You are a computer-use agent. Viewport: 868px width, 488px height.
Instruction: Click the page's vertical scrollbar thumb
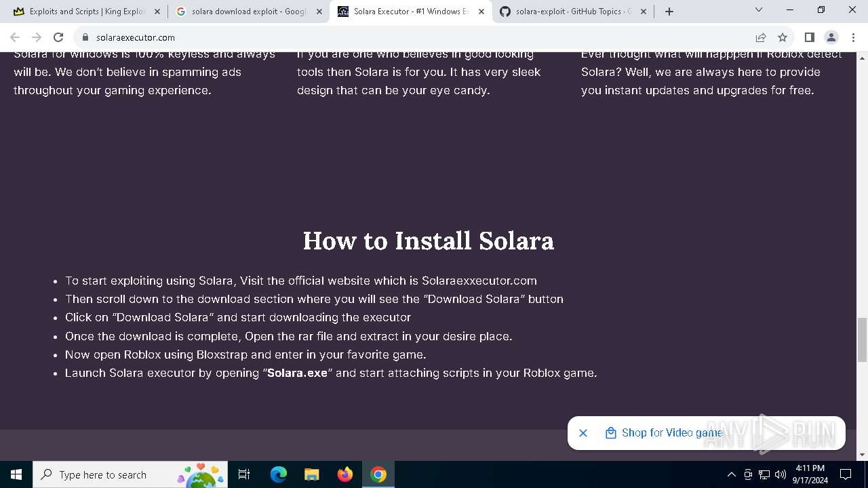click(x=862, y=340)
